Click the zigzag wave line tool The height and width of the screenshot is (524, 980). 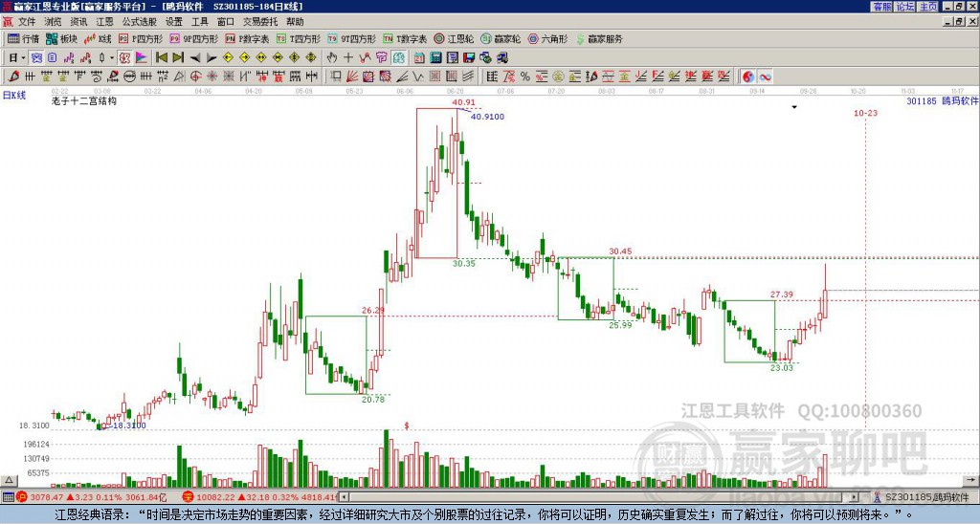point(418,76)
